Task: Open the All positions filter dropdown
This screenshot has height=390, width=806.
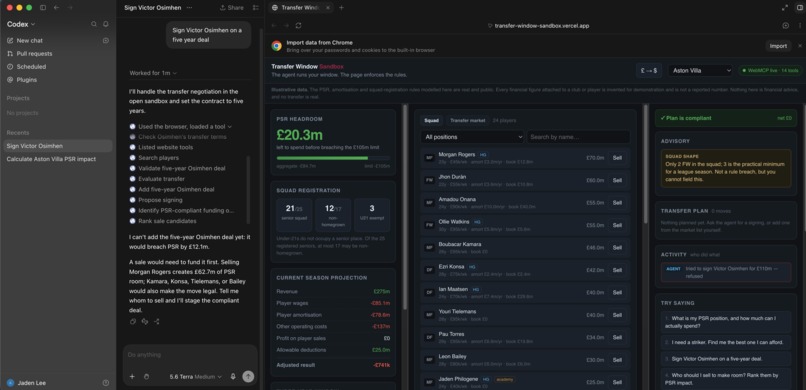Action: coord(472,137)
